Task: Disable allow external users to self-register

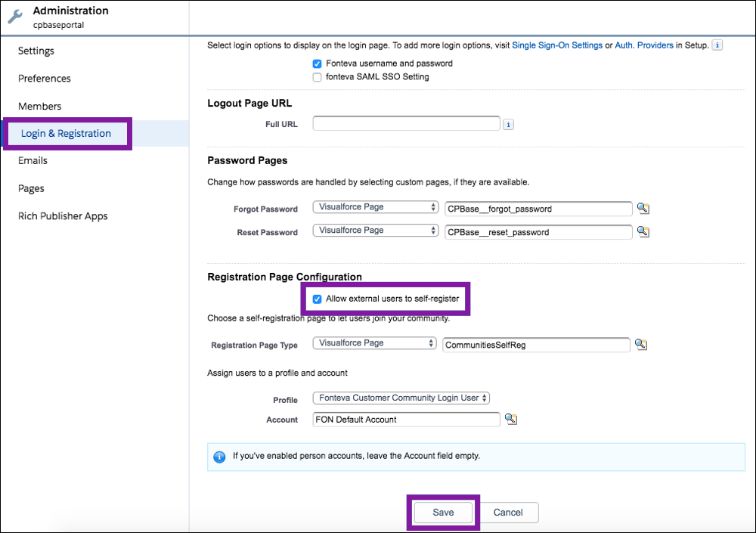Action: tap(317, 299)
